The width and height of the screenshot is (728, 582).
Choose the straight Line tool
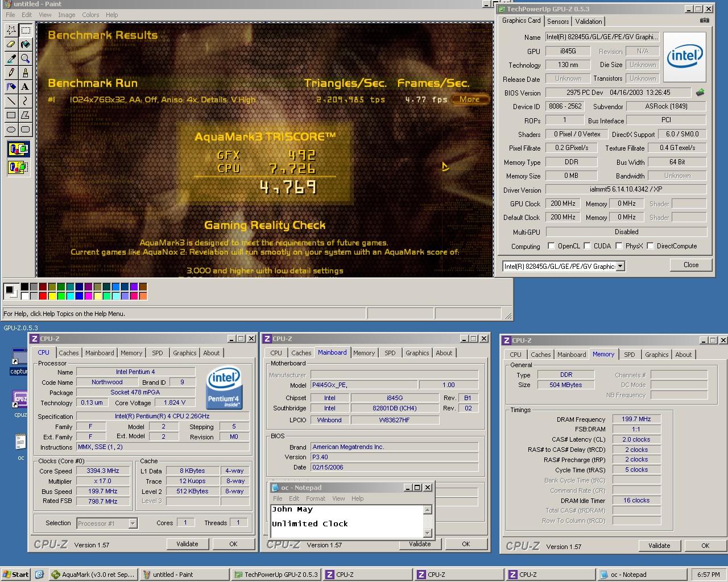pyautogui.click(x=11, y=101)
